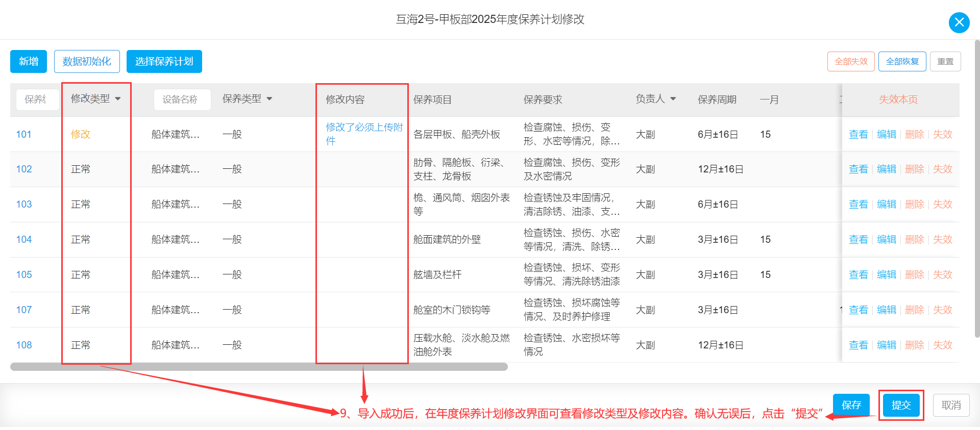Screen dimensions: 980x430
Task: Click the 各层甲板、船壳外板 cell
Action: (456, 134)
